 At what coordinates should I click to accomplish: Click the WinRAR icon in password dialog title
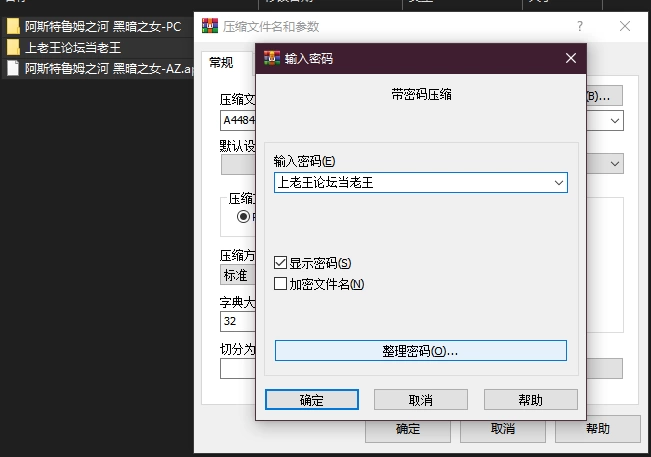pos(272,59)
